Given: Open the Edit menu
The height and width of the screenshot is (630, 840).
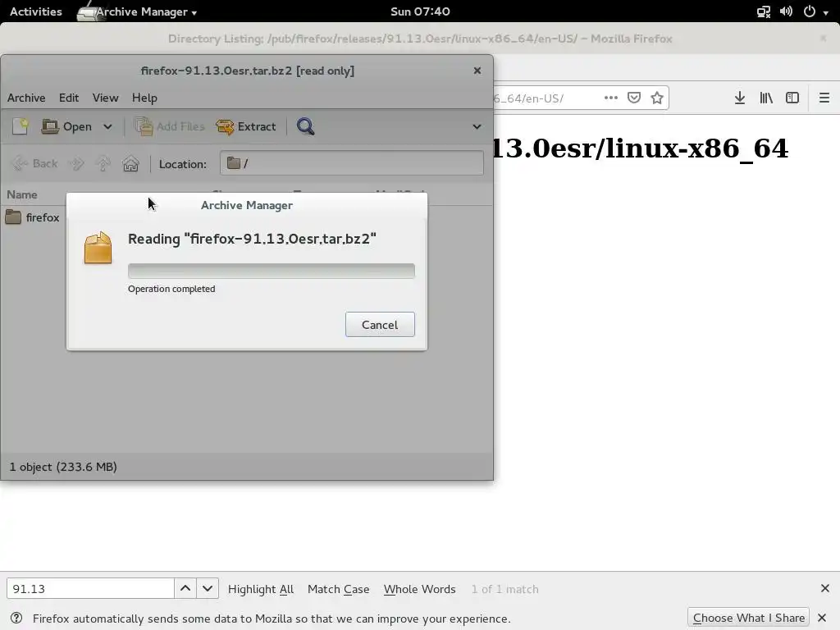Looking at the screenshot, I should pyautogui.click(x=69, y=98).
